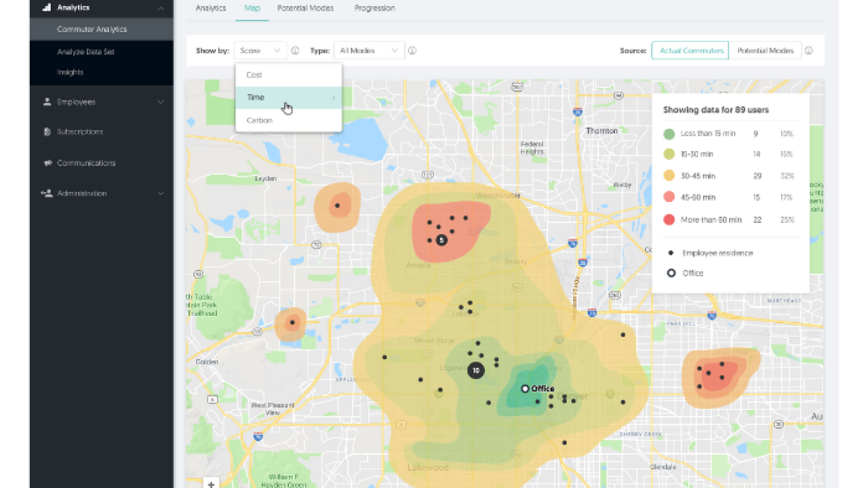Click the info icon next to Show by
This screenshot has width=868, height=488.
[294, 50]
